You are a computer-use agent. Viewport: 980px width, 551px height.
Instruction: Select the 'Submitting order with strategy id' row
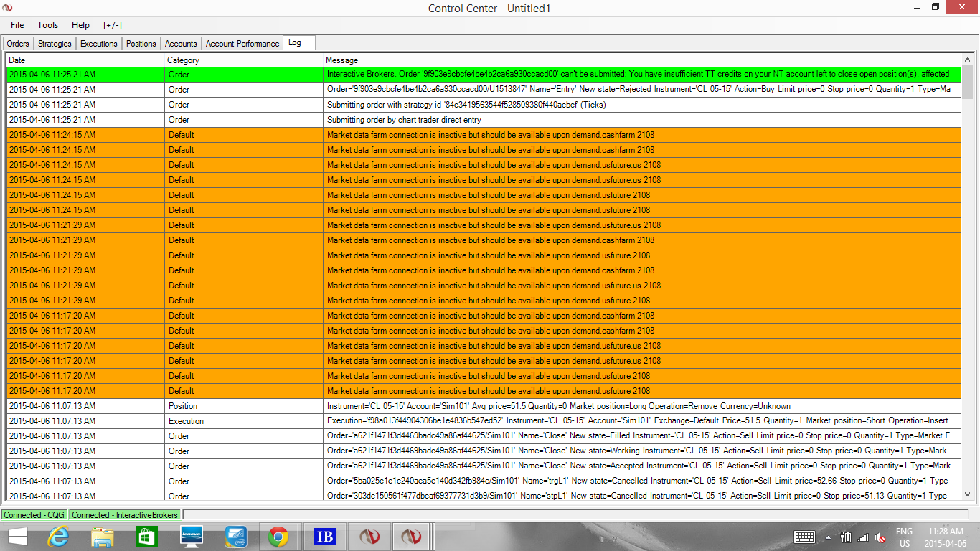[x=484, y=105]
